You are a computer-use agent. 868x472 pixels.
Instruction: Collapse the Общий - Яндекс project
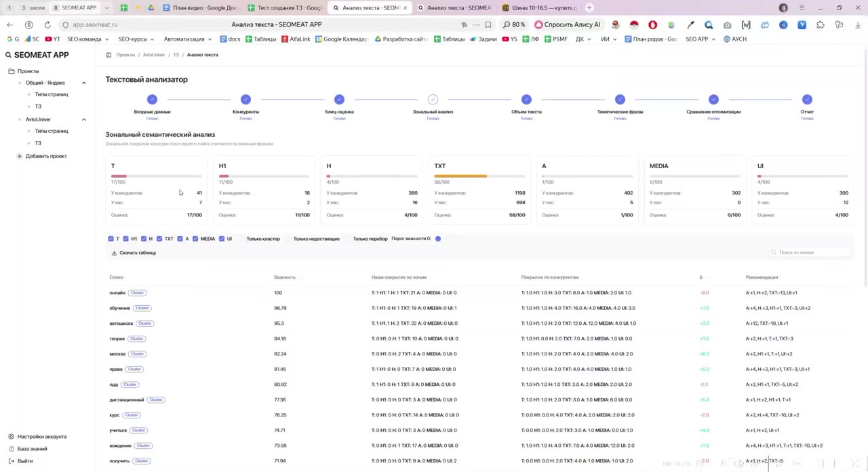[x=84, y=83]
